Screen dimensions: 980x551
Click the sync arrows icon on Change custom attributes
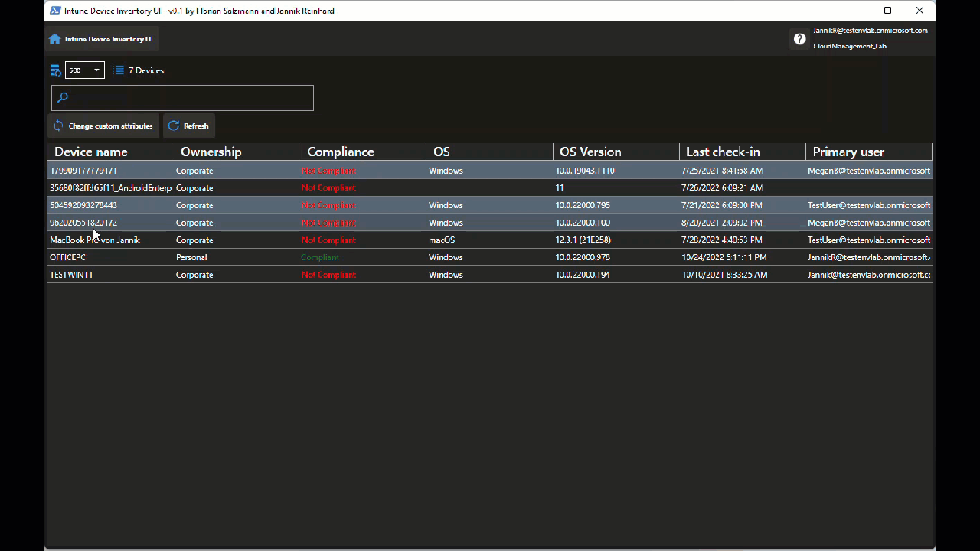[57, 126]
